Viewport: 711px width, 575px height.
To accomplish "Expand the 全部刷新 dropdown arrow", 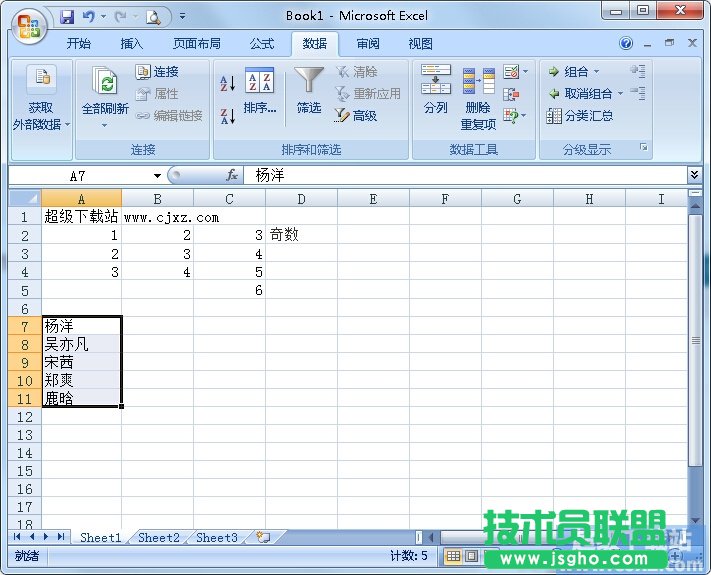I will click(x=104, y=126).
